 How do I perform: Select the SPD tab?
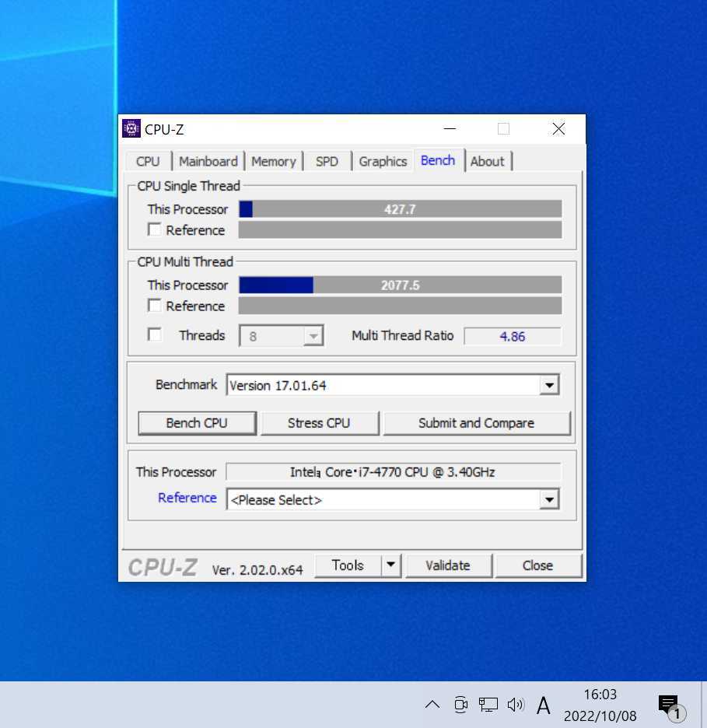click(x=327, y=161)
